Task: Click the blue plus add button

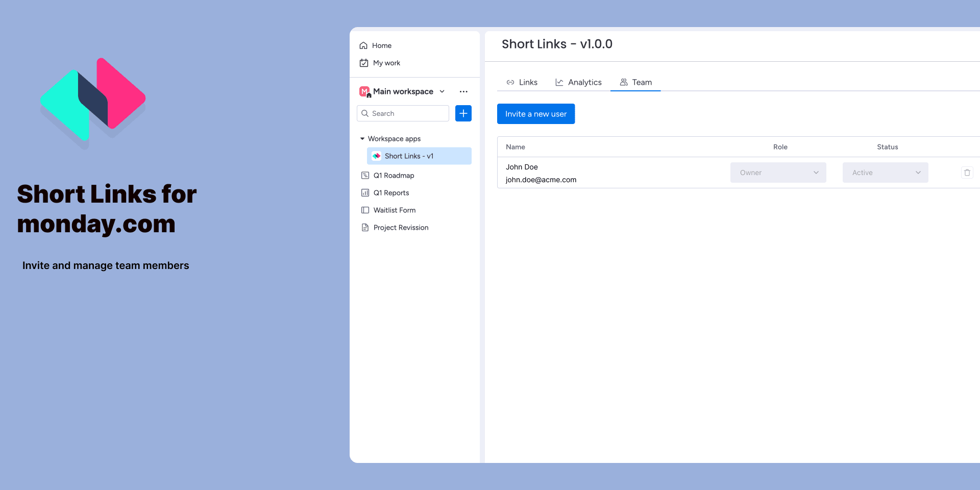Action: click(x=463, y=113)
